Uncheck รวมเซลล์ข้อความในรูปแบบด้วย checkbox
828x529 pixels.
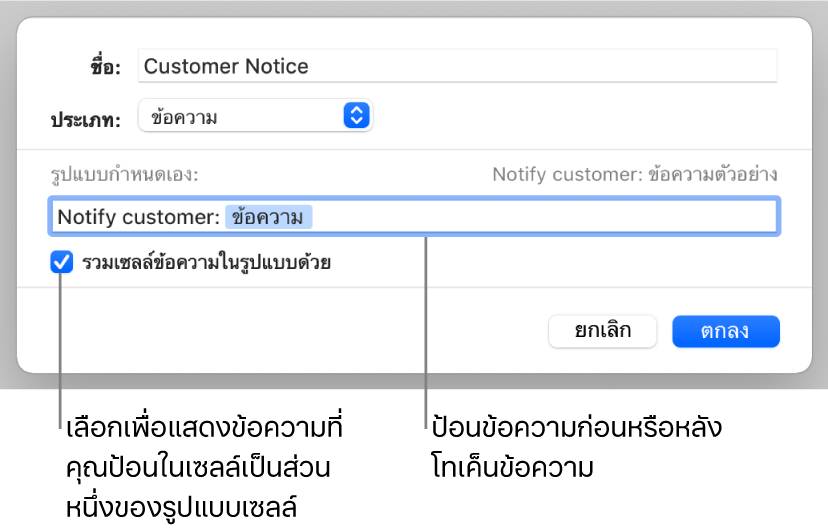62,262
